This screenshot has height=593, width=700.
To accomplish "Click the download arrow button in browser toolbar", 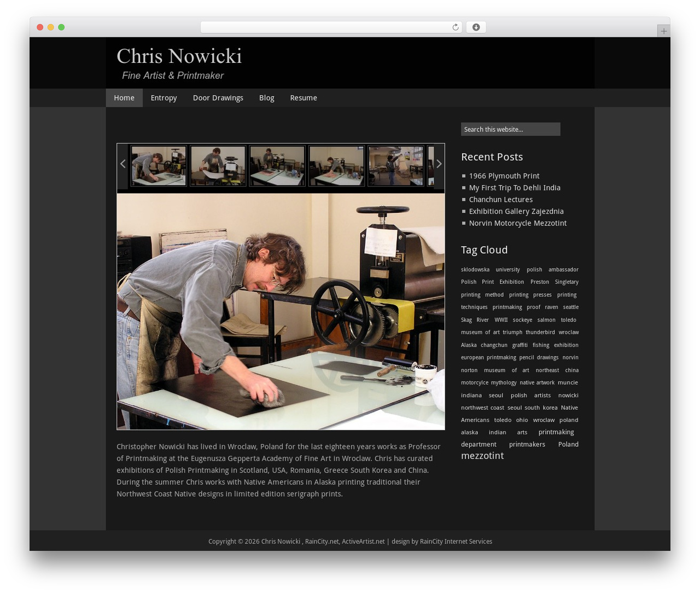I will [476, 27].
